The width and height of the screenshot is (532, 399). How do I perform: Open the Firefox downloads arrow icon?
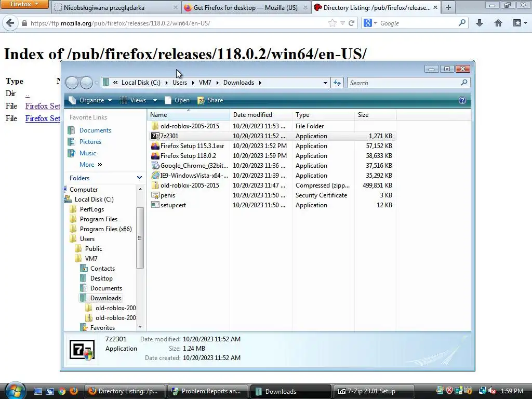pos(480,23)
